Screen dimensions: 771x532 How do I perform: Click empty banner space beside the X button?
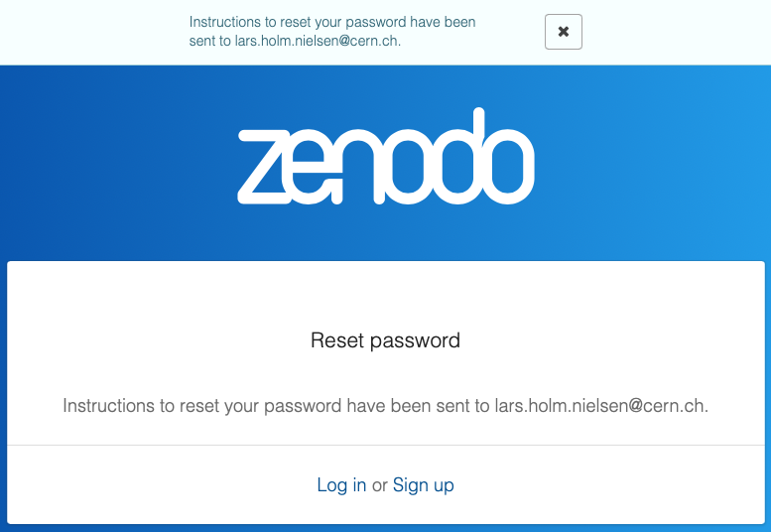pos(675,32)
